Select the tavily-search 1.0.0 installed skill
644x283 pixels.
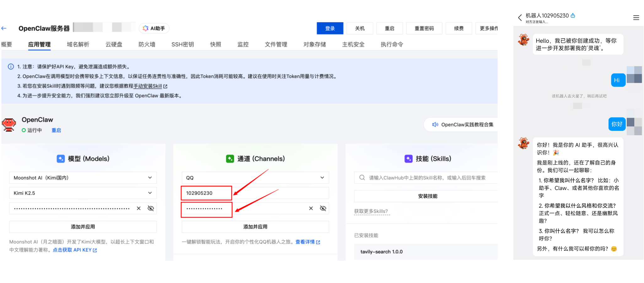click(426, 252)
